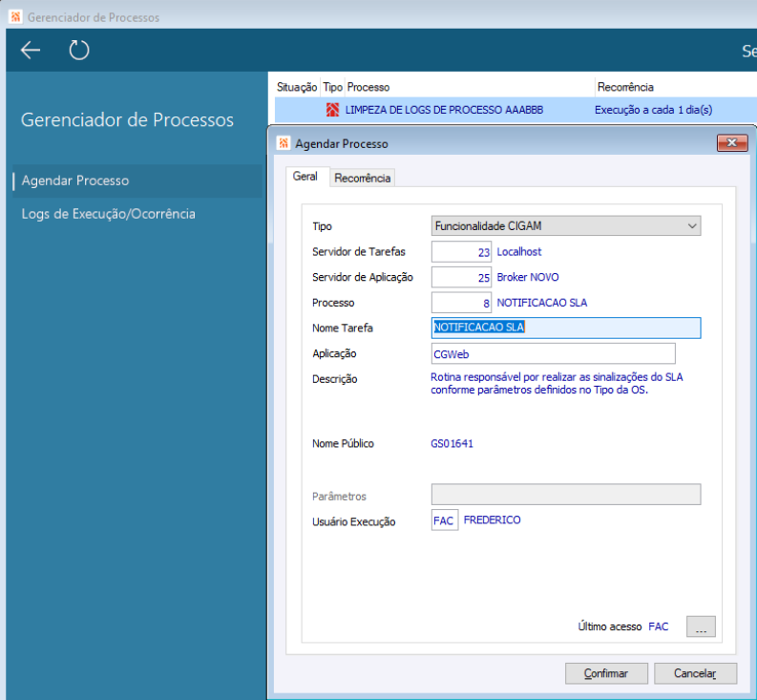The image size is (757, 700).
Task: Click the Gerenciador de Processos title bar icon
Action: pyautogui.click(x=15, y=17)
